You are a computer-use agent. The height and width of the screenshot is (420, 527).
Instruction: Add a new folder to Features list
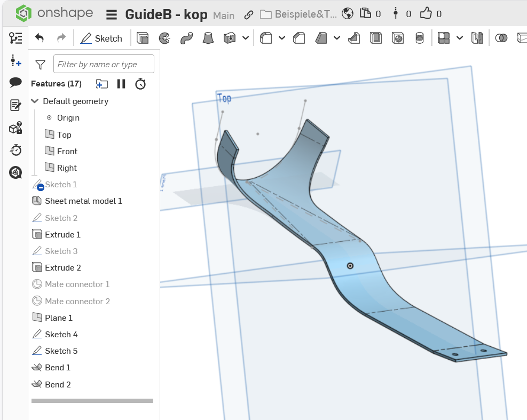click(102, 84)
